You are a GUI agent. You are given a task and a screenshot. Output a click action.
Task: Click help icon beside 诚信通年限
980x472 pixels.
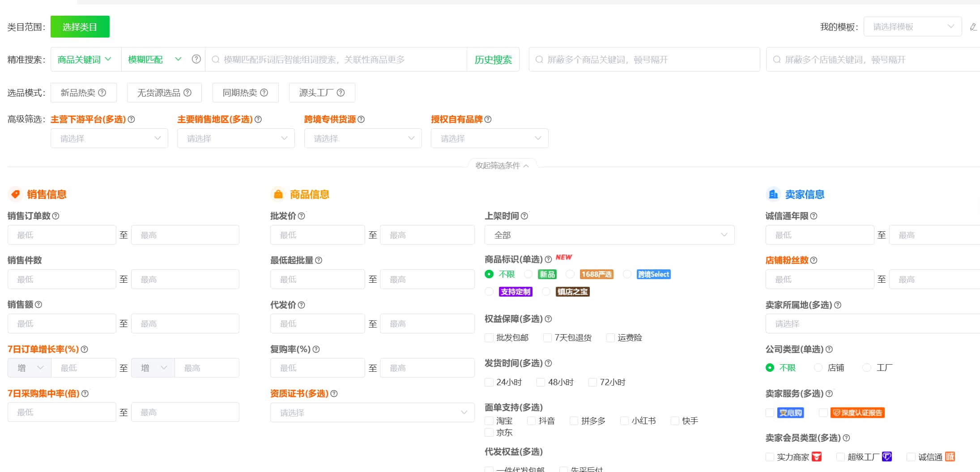(x=814, y=216)
